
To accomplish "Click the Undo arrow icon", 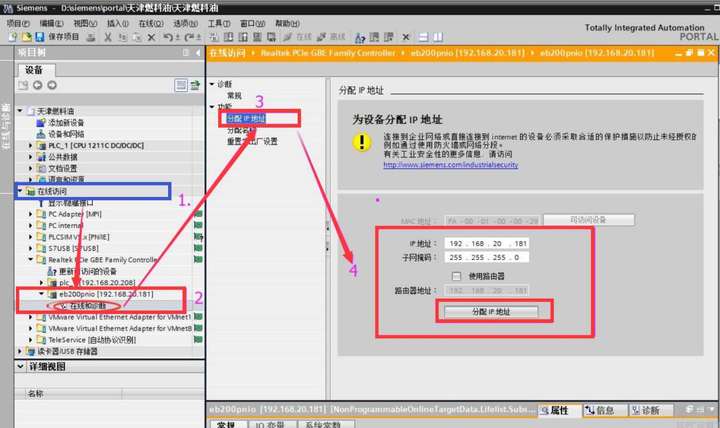I will [x=168, y=38].
